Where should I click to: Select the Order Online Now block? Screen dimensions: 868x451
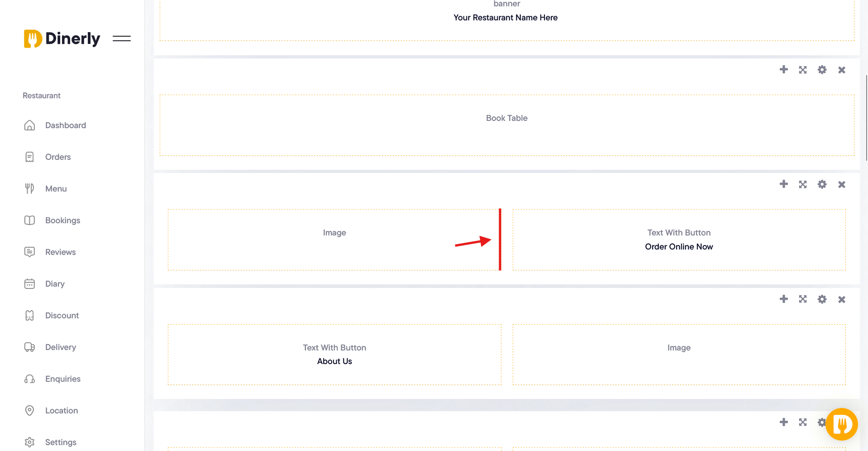(x=679, y=240)
